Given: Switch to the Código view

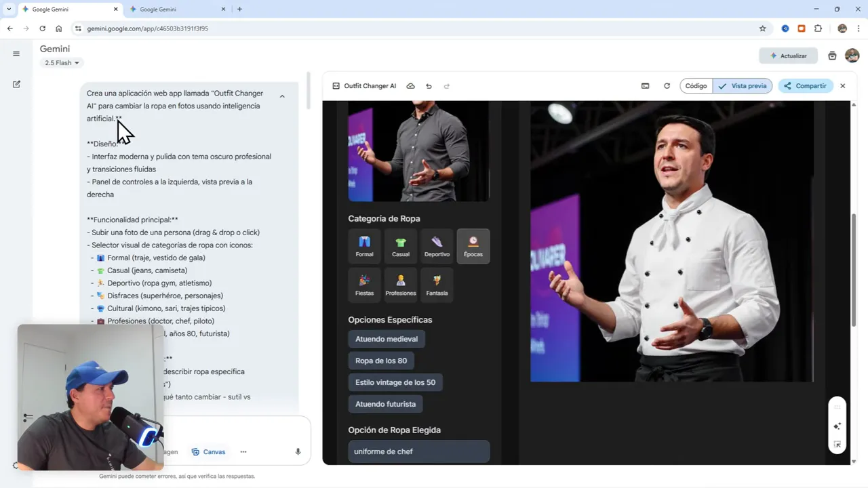Looking at the screenshot, I should (x=696, y=86).
